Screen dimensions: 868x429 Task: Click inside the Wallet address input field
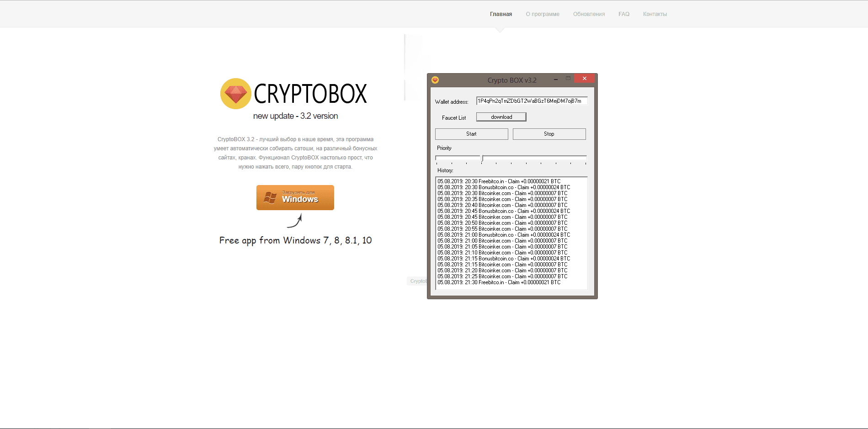pos(531,101)
